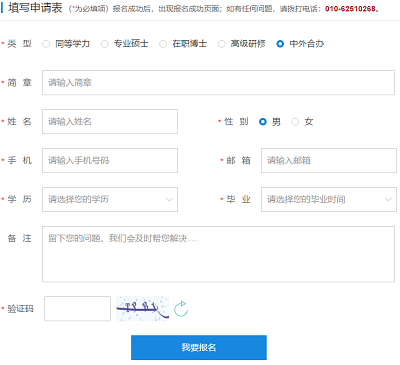This screenshot has width=400, height=365.
Task: Choose the 在职博士 type option
Action: pos(163,44)
